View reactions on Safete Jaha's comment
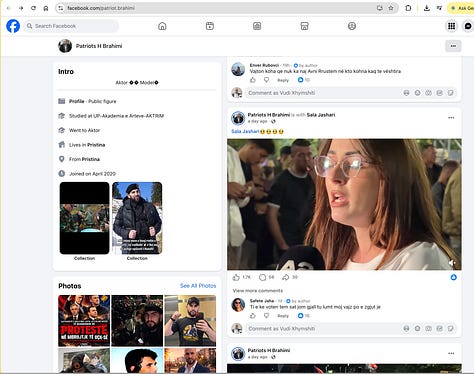Screen dimensions: 474x374 pos(303,316)
